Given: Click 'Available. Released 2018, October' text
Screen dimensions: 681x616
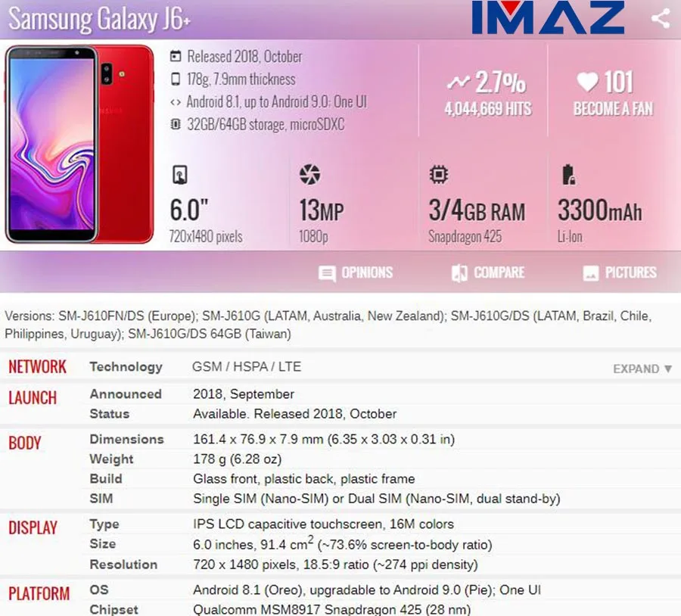Looking at the screenshot, I should [295, 413].
